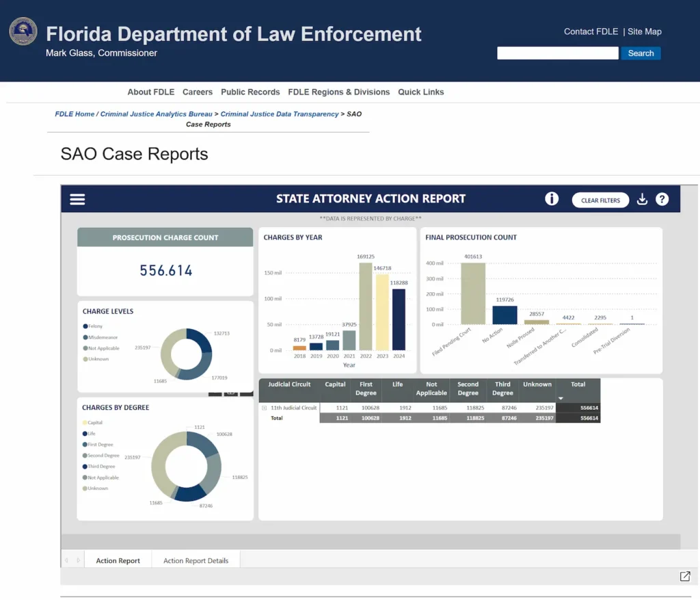Download the report data with download icon
Viewport: 700px width, 600px height.
tap(642, 199)
